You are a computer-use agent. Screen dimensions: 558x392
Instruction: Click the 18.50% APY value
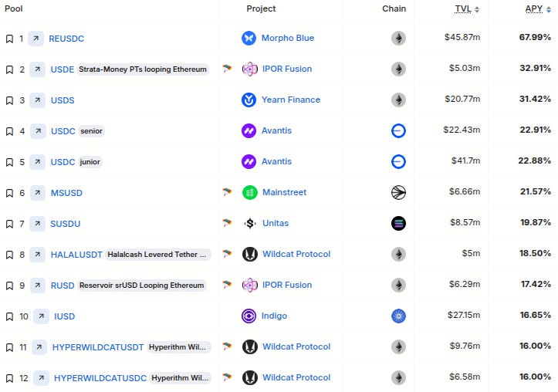point(535,253)
